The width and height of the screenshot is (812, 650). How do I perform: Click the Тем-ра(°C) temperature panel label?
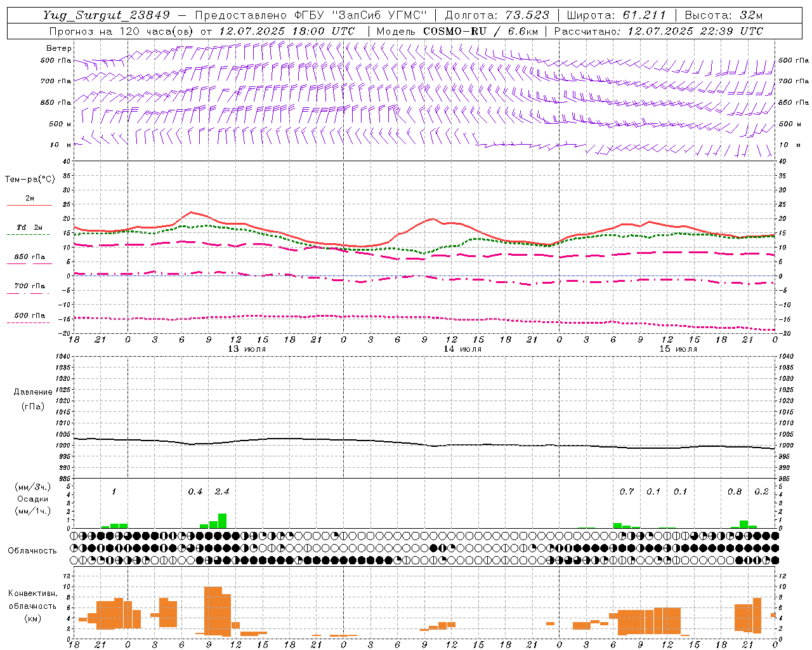[30, 180]
